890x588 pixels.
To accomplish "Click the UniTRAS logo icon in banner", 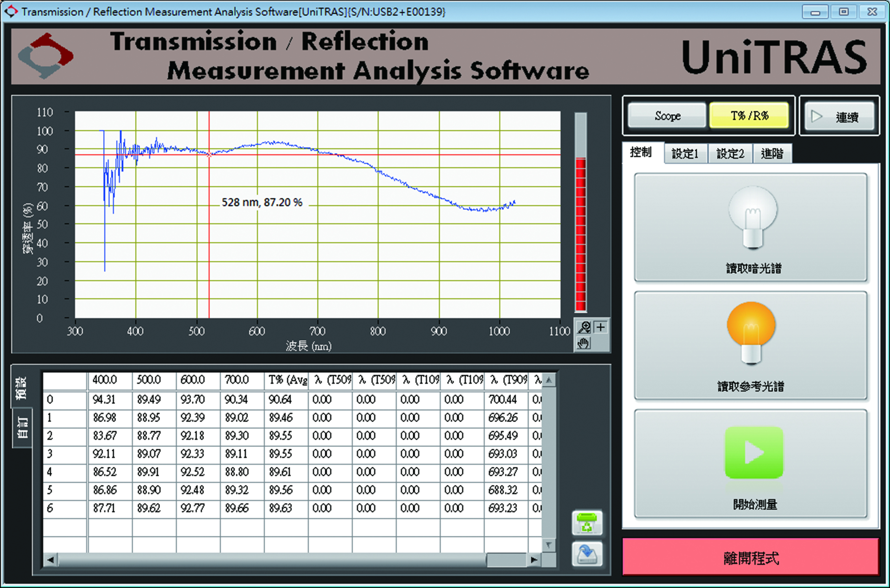I will 46,56.
